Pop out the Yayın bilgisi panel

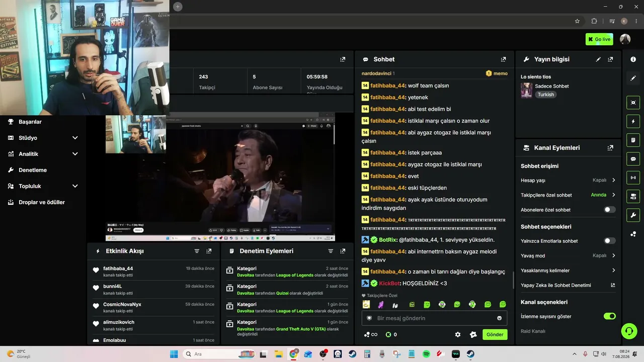coord(610,59)
